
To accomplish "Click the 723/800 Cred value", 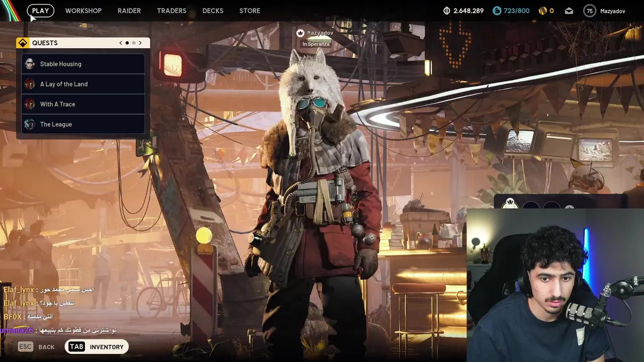I will pos(517,11).
